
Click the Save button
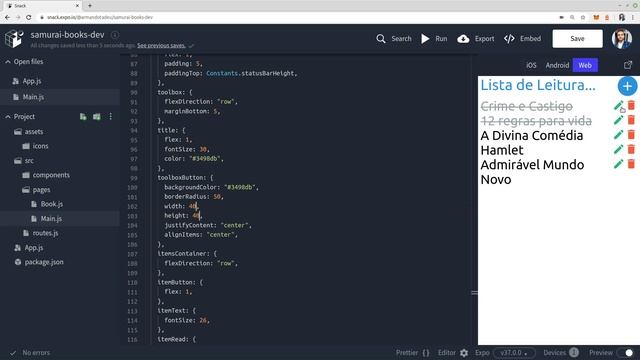pyautogui.click(x=577, y=39)
